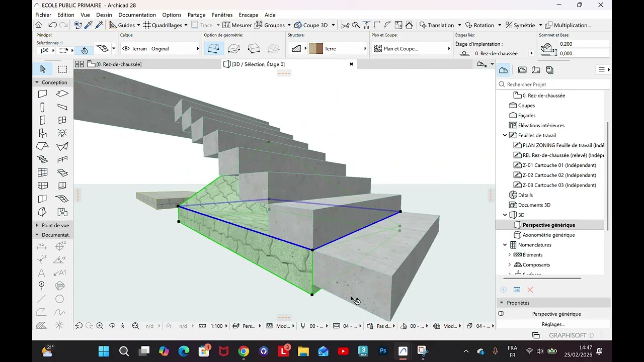Open the Fichier menu
The width and height of the screenshot is (644, 362).
point(43,15)
